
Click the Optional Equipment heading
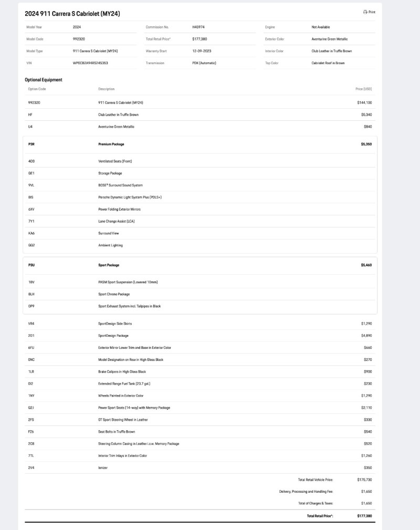[x=44, y=80]
